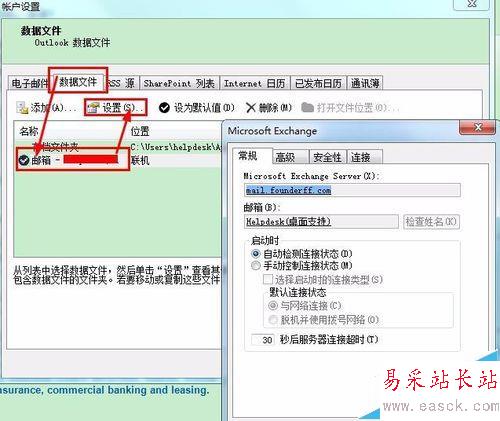Screen dimensions: 500x421
Task: Click the 联机 location cell
Action: click(140, 161)
